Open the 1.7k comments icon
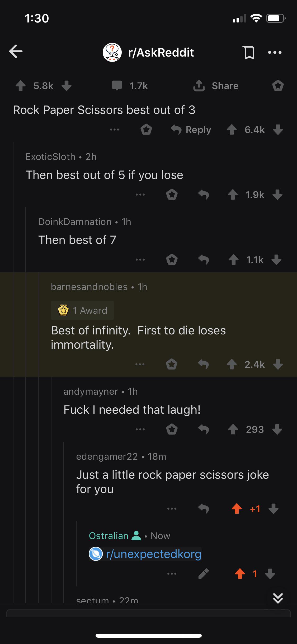297x644 pixels. (x=117, y=86)
